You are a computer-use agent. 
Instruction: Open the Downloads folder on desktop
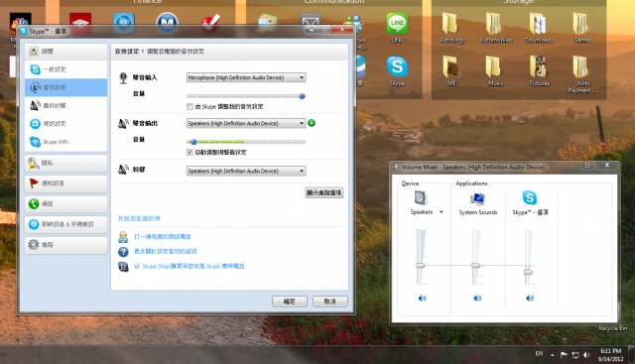539,27
